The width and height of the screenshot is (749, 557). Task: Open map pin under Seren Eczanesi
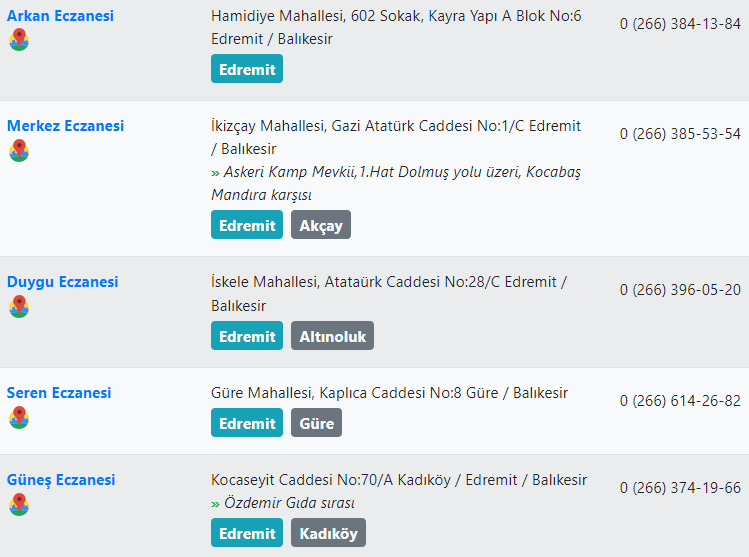pos(19,417)
